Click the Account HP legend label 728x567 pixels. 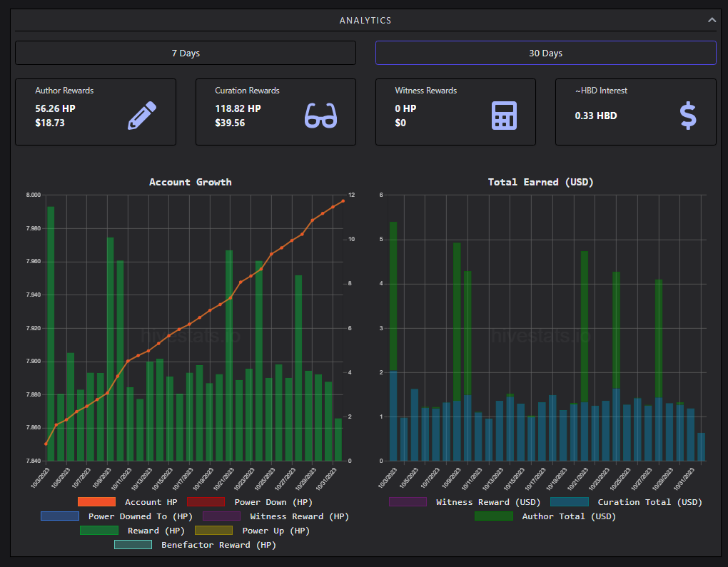[151, 502]
